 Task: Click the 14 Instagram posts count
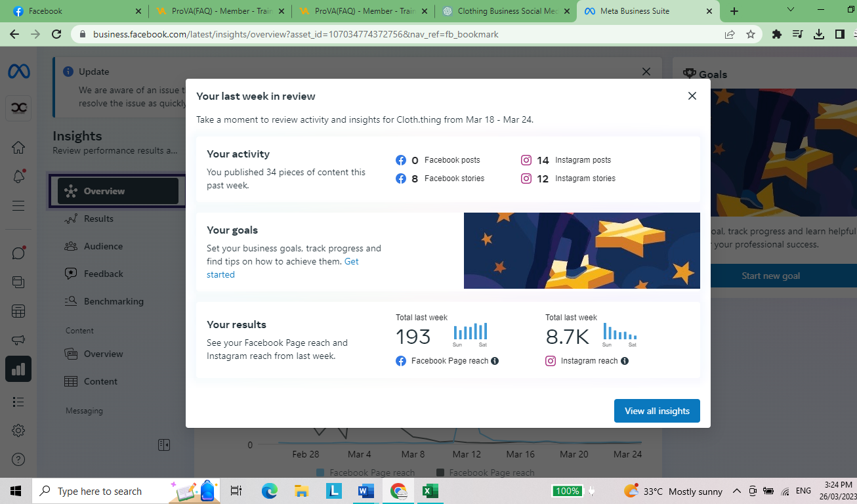pyautogui.click(x=543, y=160)
